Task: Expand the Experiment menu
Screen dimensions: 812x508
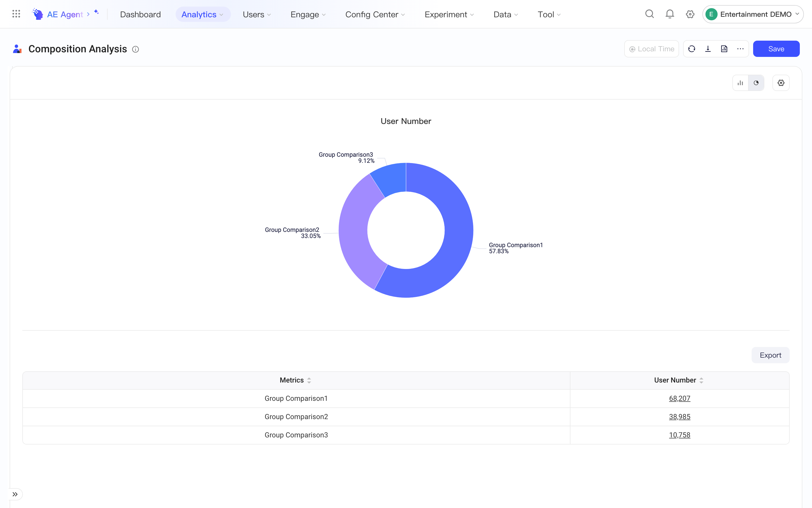Action: (x=449, y=14)
